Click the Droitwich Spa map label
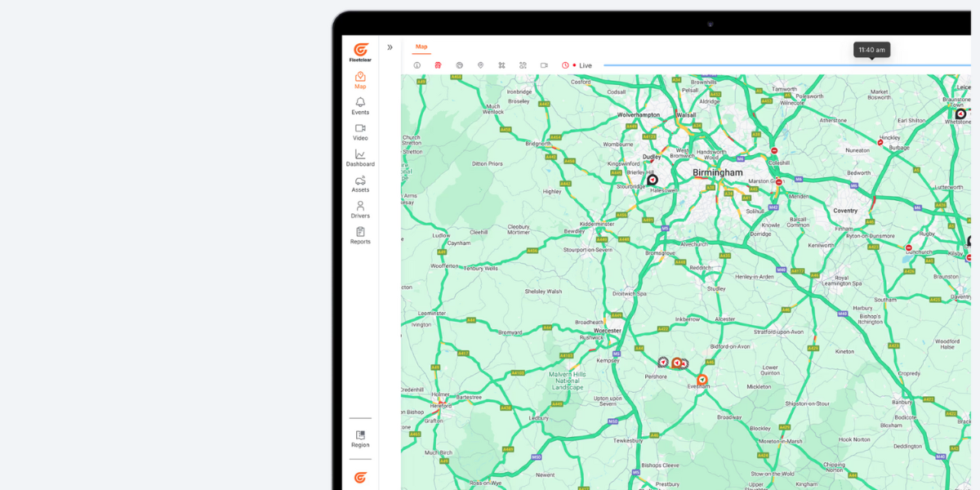Screen dimensions: 980x490 click(x=630, y=293)
